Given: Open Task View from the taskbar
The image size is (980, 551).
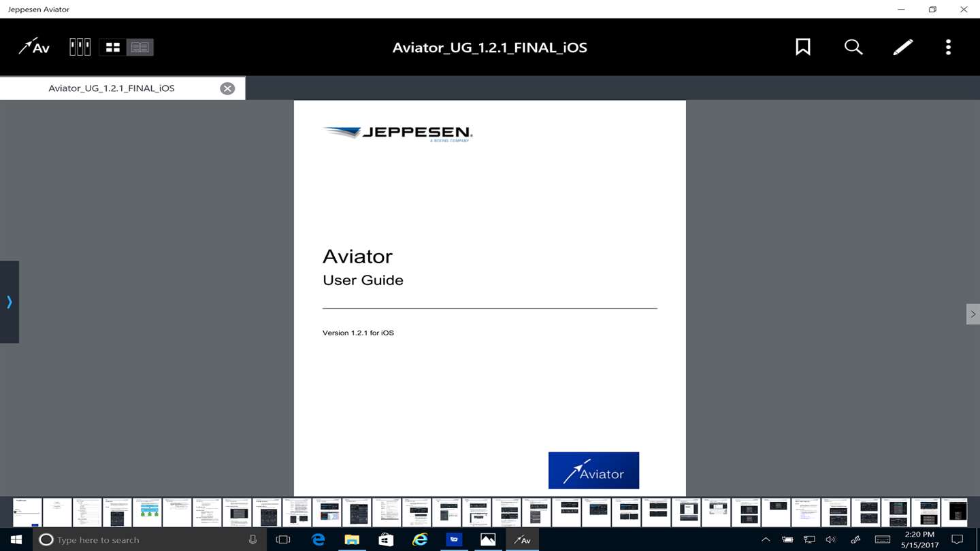Looking at the screenshot, I should tap(283, 539).
